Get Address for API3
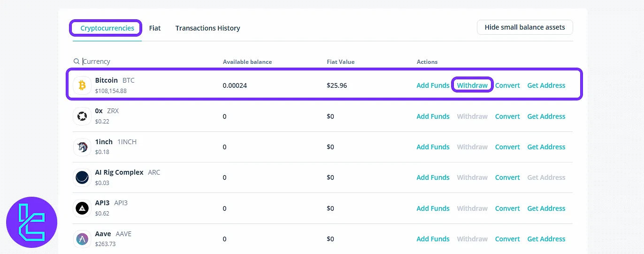The image size is (644, 254). (546, 208)
